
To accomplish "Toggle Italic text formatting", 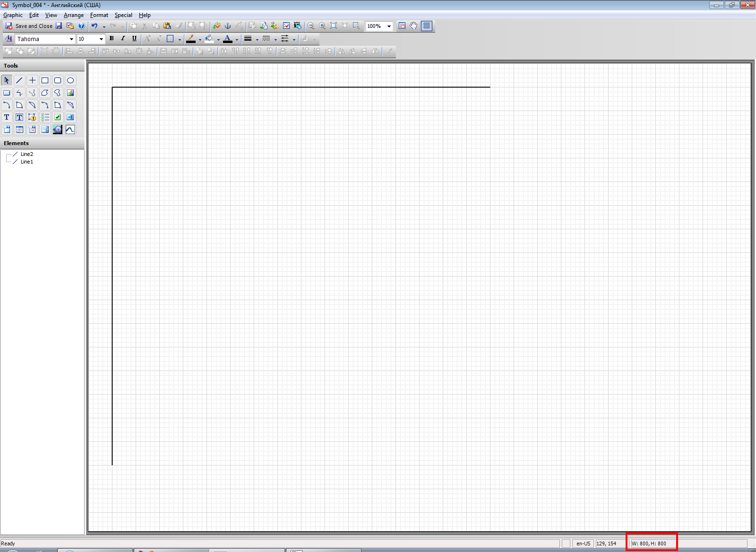I will pyautogui.click(x=123, y=39).
